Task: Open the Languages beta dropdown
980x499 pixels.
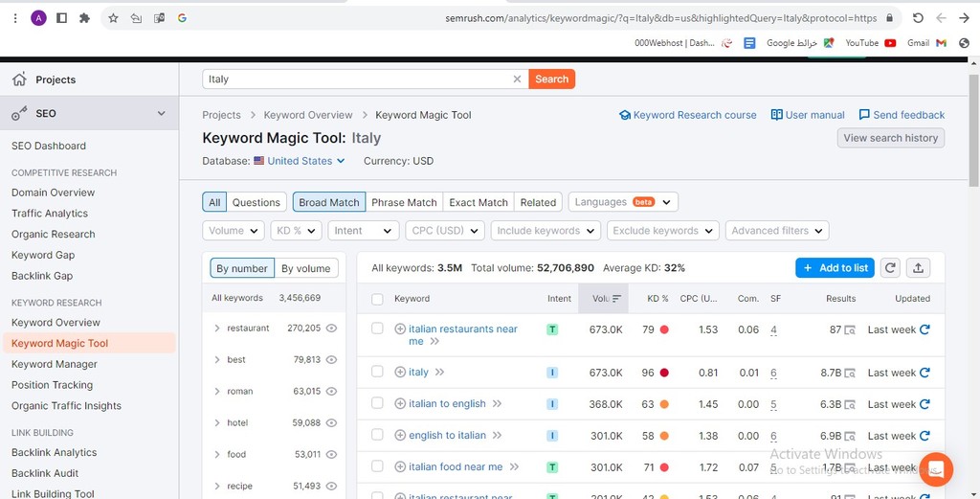Action: [x=623, y=202]
